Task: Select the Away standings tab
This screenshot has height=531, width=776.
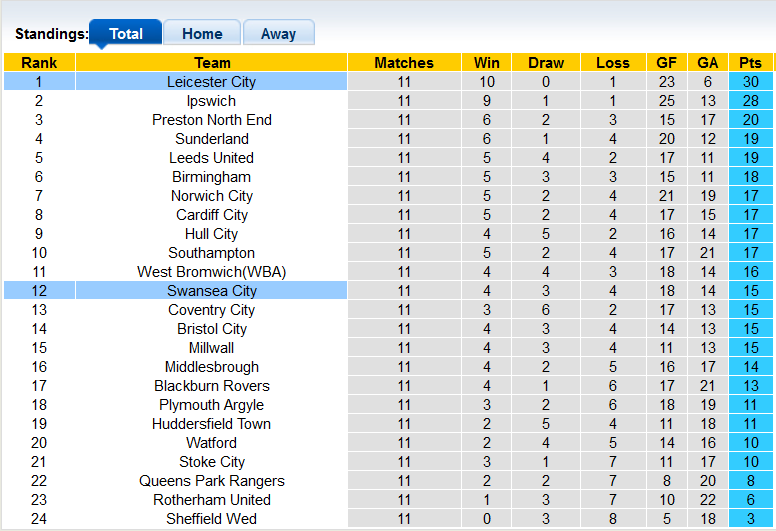Action: pos(278,33)
